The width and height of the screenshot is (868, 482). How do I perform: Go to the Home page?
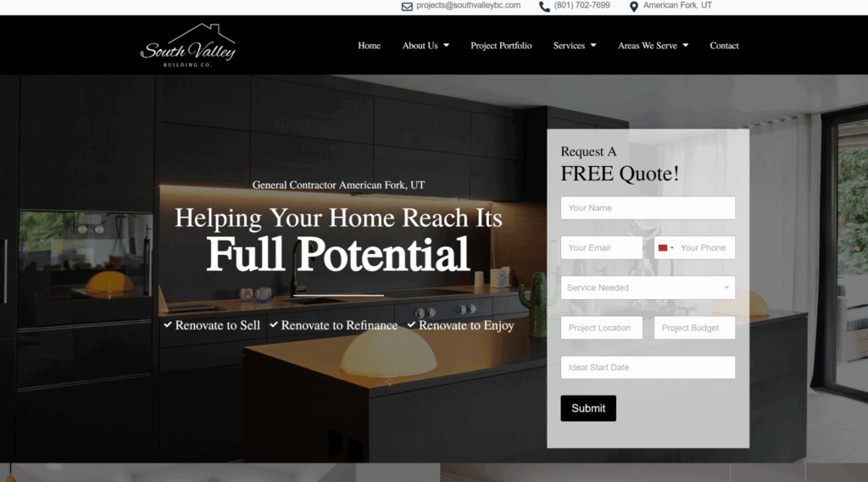click(x=369, y=46)
